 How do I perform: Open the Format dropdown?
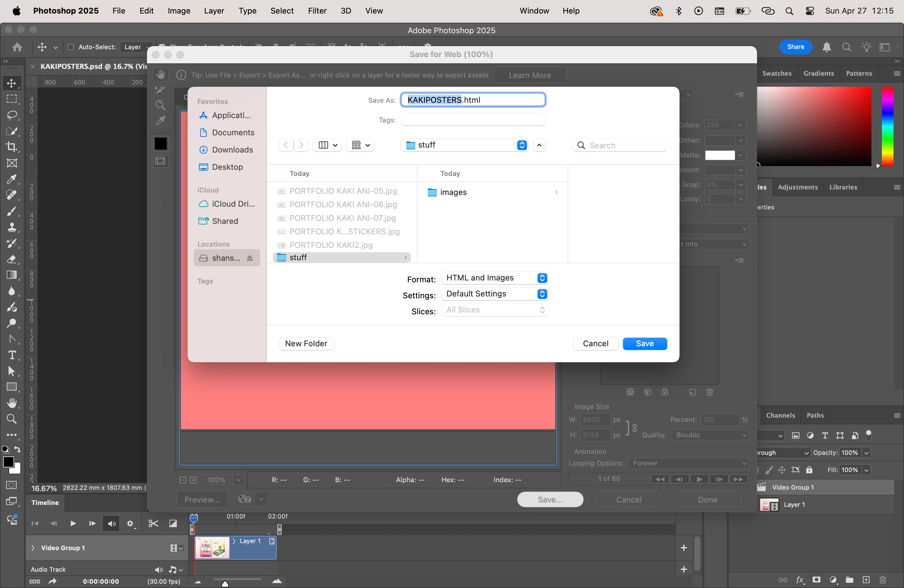494,278
